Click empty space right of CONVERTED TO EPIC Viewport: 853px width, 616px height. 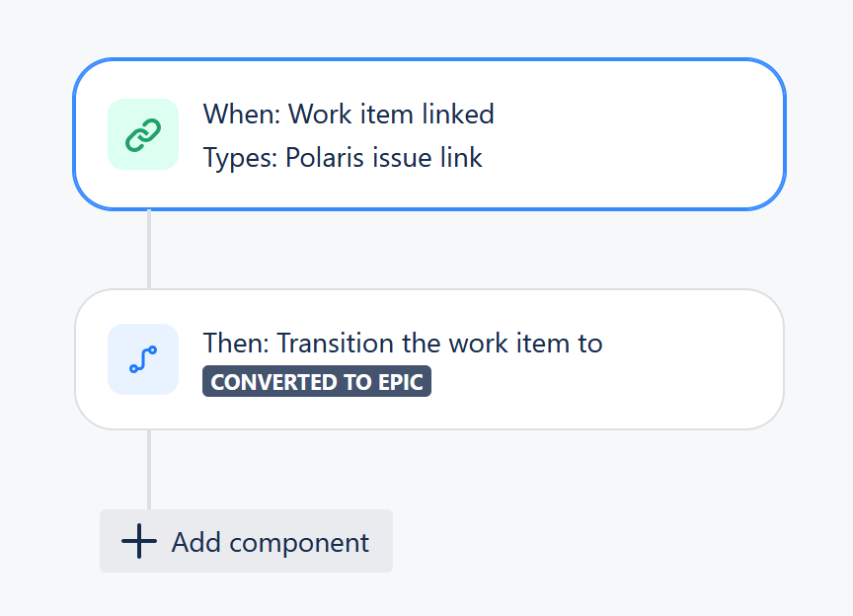coord(598,383)
